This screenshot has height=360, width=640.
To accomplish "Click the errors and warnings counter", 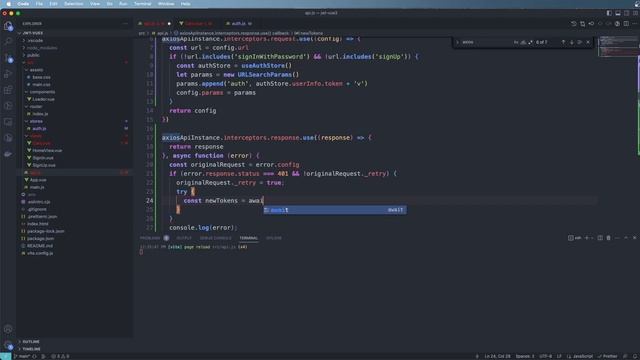I will pyautogui.click(x=60, y=356).
